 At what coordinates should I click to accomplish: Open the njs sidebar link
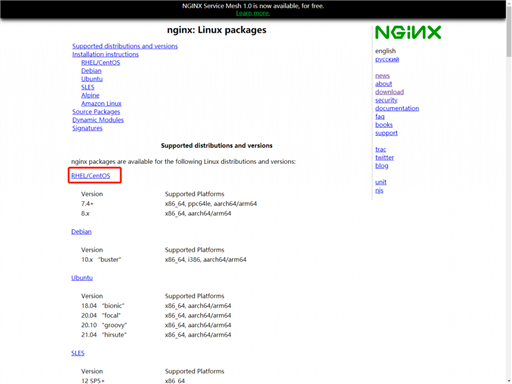[379, 190]
